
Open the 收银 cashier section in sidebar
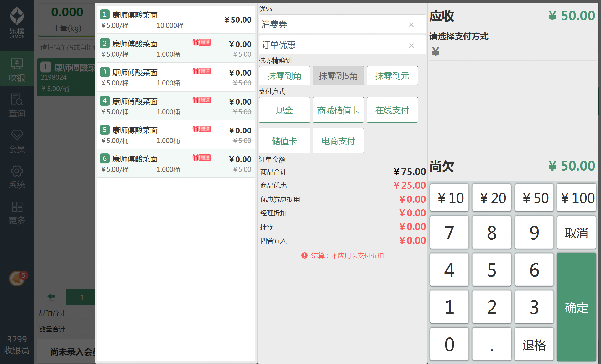(17, 69)
